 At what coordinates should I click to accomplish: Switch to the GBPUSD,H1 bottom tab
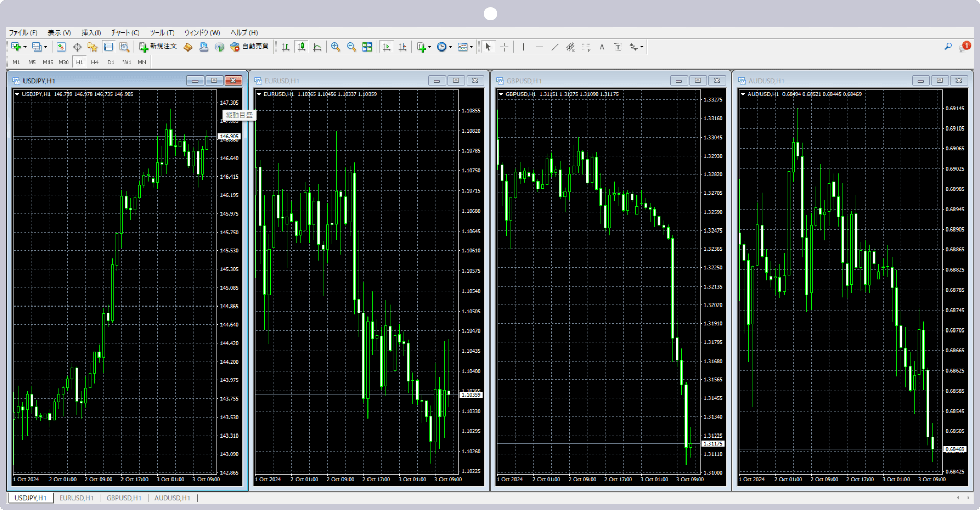[x=124, y=498]
